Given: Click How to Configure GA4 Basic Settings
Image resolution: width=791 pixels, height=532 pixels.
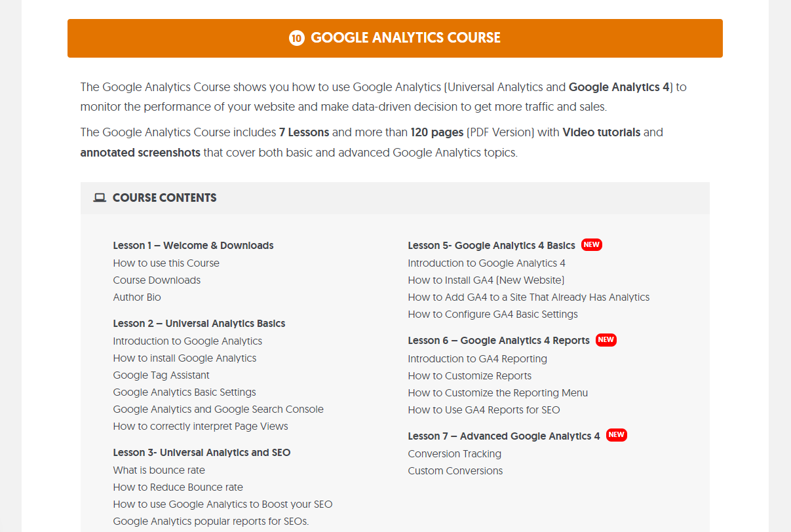Looking at the screenshot, I should [x=493, y=314].
